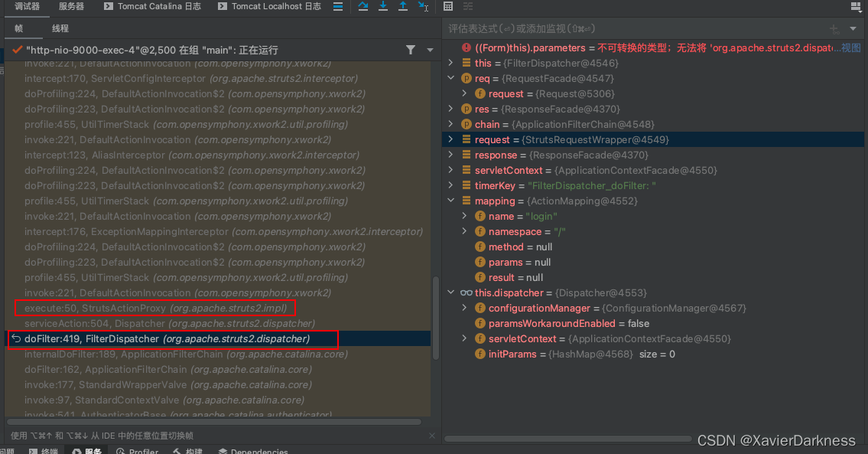
Task: Click the red error icon beside ((Form)this).parameters
Action: [x=467, y=47]
